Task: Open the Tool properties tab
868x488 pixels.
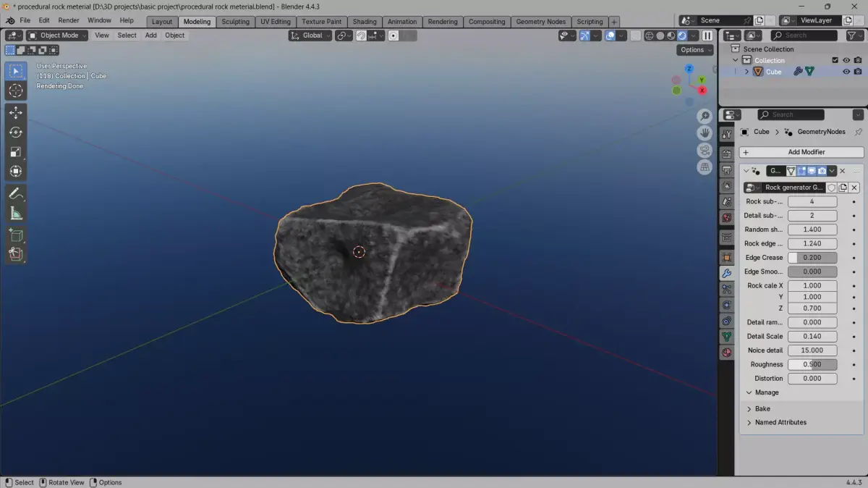Action: [727, 134]
